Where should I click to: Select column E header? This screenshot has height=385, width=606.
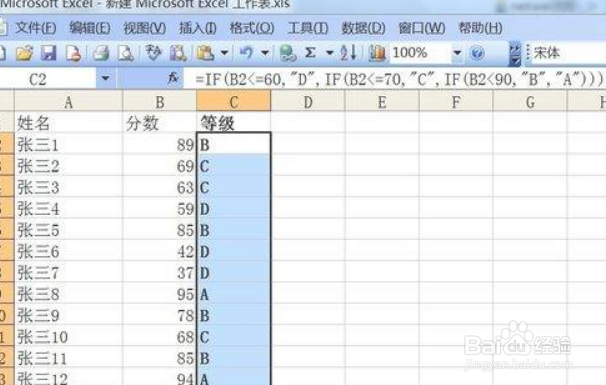(382, 102)
